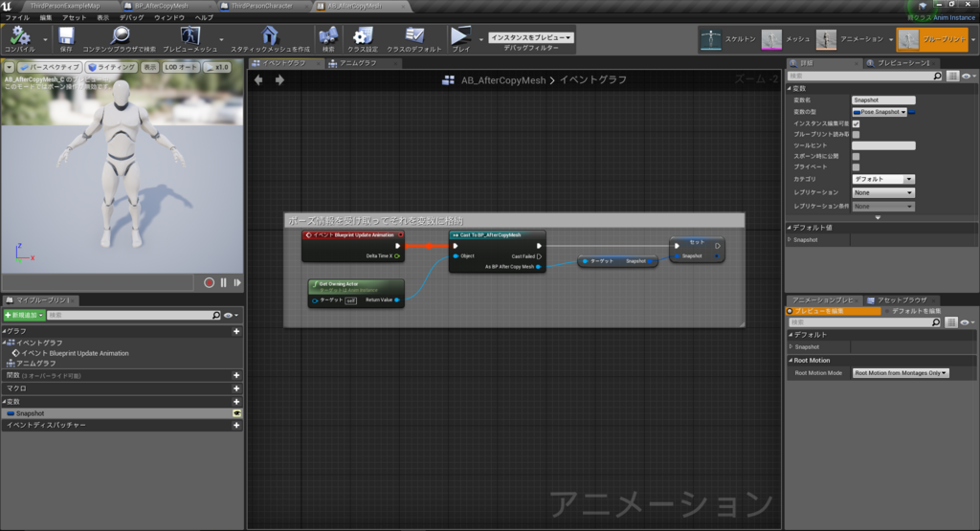The height and width of the screenshot is (531, 980).
Task: Pause the preview viewport animation
Action: point(223,283)
